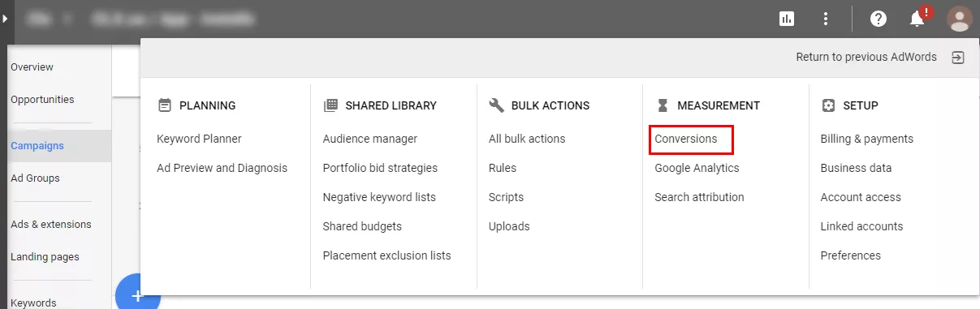Screen dimensions: 980x309
Task: Open the notifications bell icon
Action: [918, 18]
